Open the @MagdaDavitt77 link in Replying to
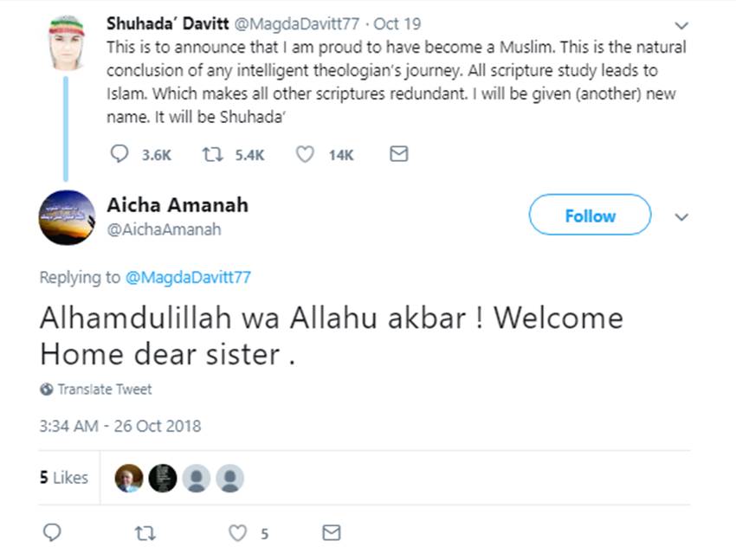 (x=188, y=277)
